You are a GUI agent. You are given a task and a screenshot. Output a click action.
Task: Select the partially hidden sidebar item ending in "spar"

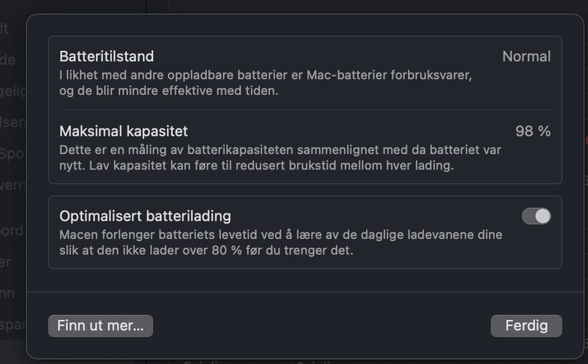[13, 325]
